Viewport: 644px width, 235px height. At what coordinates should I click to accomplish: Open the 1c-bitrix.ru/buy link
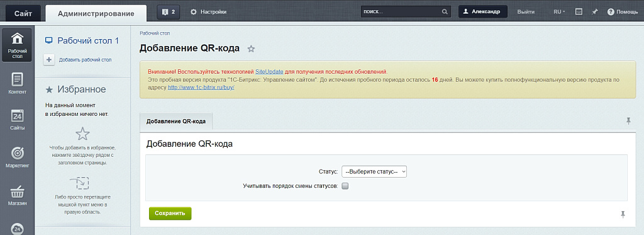pos(201,88)
